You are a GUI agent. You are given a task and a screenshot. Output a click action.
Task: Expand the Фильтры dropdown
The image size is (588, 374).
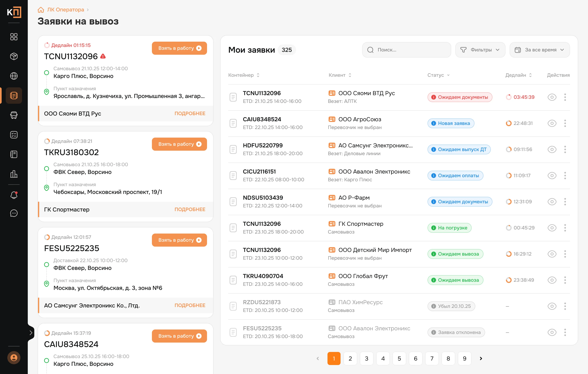click(480, 50)
